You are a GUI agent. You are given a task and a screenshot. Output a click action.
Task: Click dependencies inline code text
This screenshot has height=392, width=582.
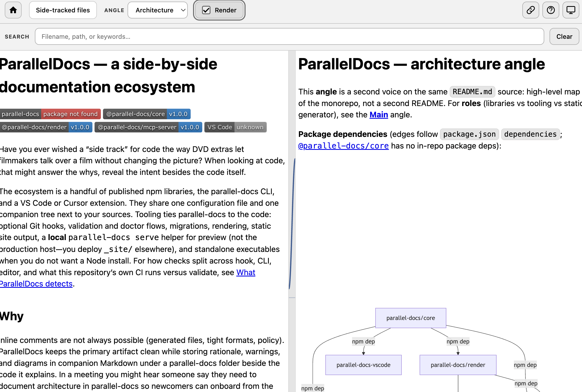click(531, 134)
